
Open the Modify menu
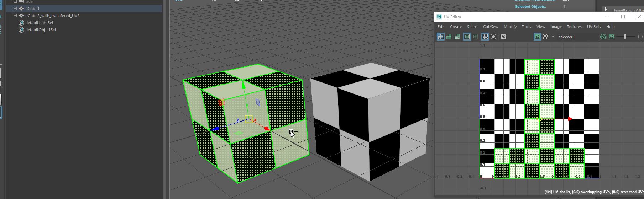510,27
